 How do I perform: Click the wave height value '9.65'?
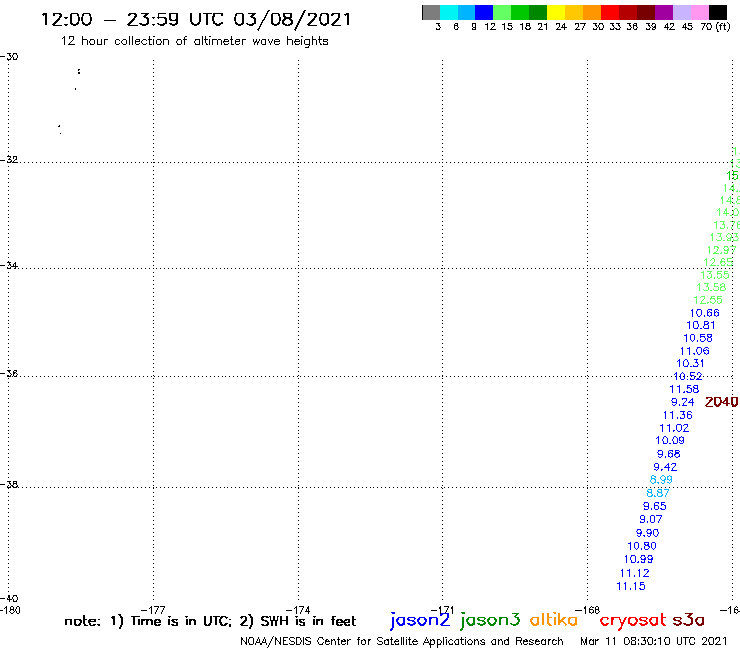(x=655, y=506)
